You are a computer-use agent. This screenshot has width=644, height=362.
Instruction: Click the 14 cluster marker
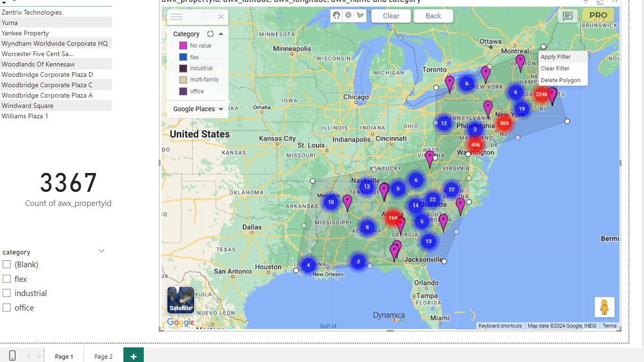click(x=415, y=205)
